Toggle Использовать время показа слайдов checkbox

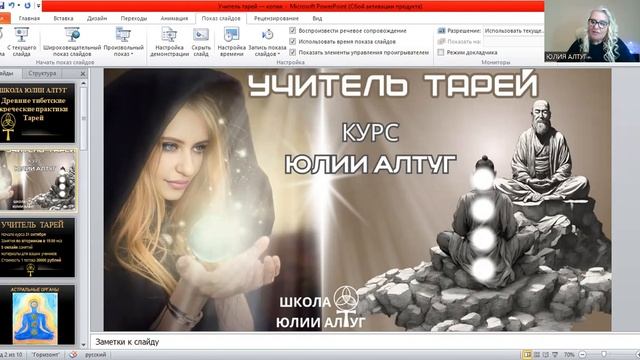292,41
